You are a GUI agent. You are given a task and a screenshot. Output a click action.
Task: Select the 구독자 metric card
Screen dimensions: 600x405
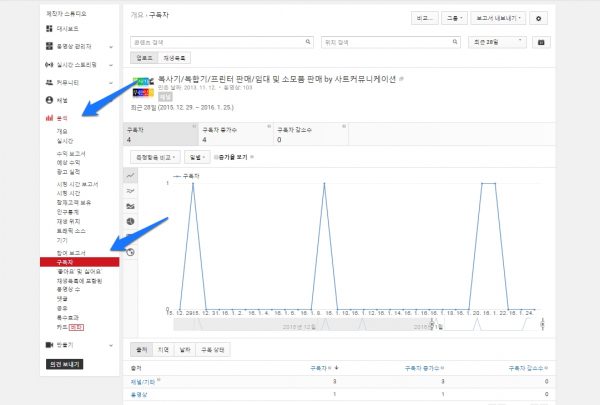[x=161, y=134]
